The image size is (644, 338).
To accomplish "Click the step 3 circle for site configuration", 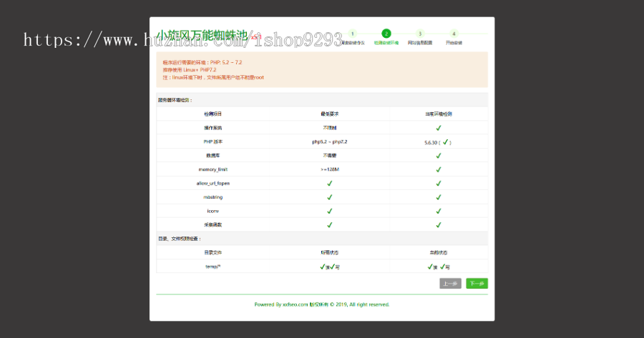I will point(420,34).
